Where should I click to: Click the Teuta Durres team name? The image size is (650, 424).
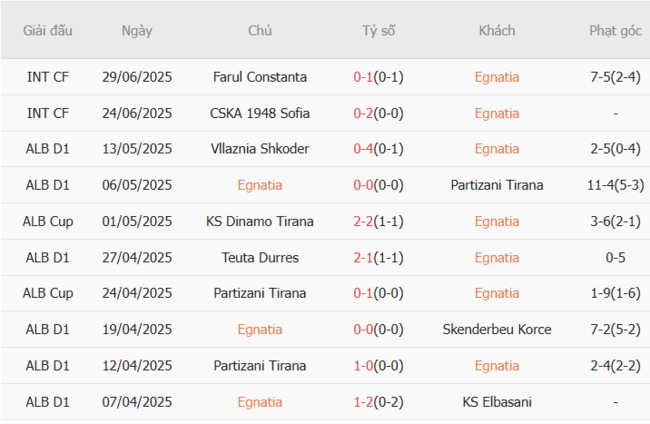(x=260, y=257)
